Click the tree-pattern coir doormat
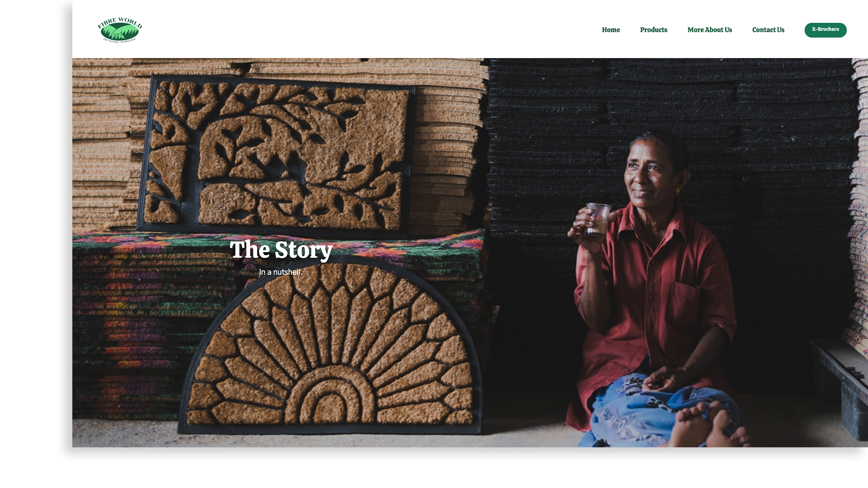868x488 pixels. click(x=277, y=155)
